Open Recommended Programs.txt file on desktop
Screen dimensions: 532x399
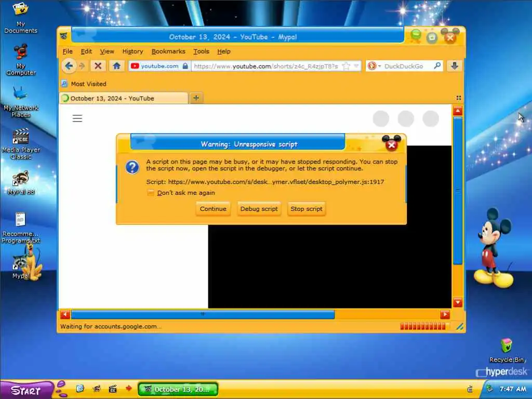pyautogui.click(x=21, y=228)
